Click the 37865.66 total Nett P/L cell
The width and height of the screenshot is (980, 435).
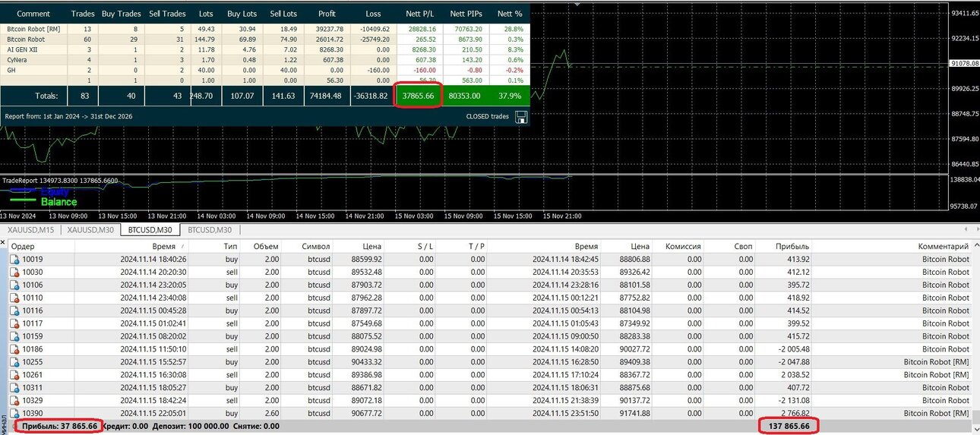coord(418,96)
